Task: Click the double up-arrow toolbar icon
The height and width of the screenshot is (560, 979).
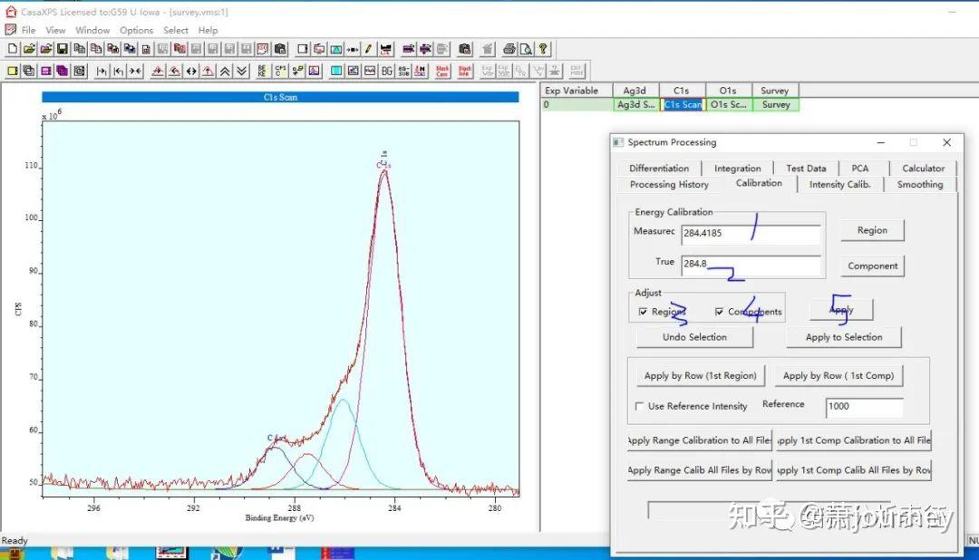Action: [x=225, y=71]
